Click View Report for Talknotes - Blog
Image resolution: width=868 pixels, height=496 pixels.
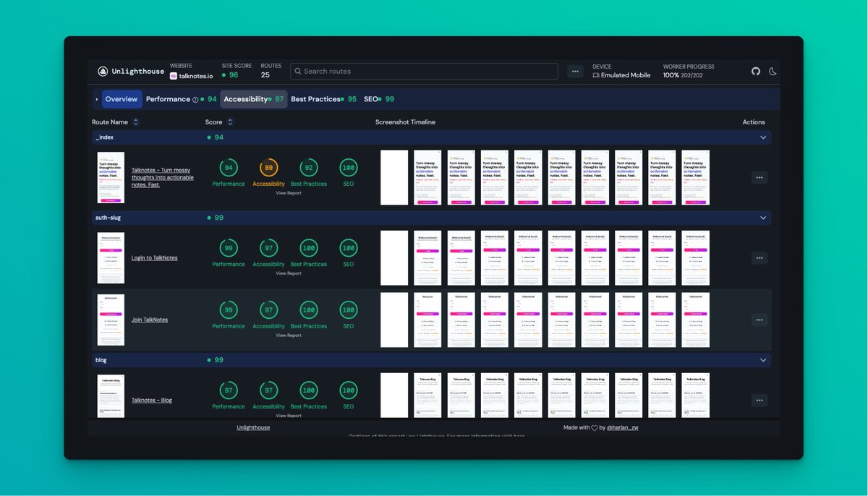(289, 416)
